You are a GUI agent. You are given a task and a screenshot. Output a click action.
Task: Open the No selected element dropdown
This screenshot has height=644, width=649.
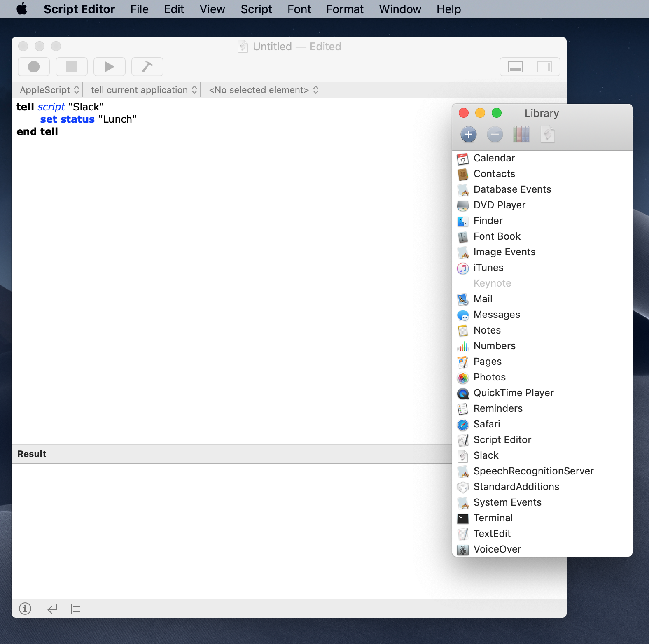pos(264,90)
